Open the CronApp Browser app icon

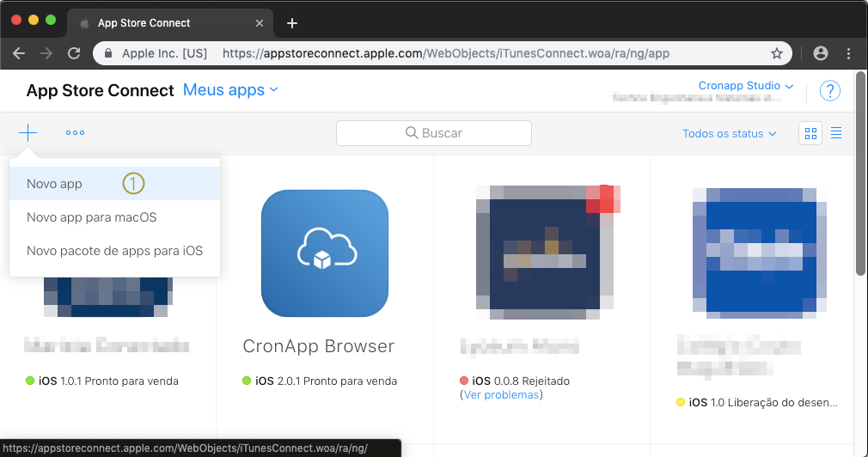(325, 253)
